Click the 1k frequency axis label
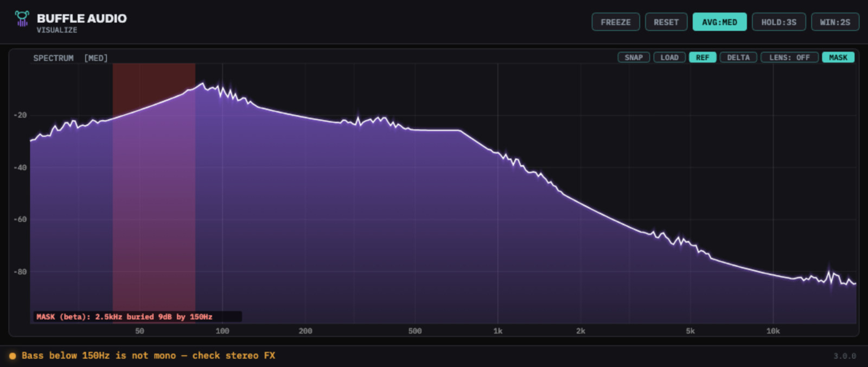This screenshot has width=868, height=367. [498, 331]
